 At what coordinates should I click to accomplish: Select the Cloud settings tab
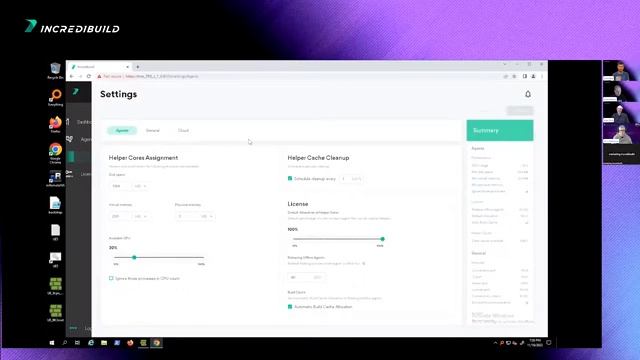tap(183, 131)
